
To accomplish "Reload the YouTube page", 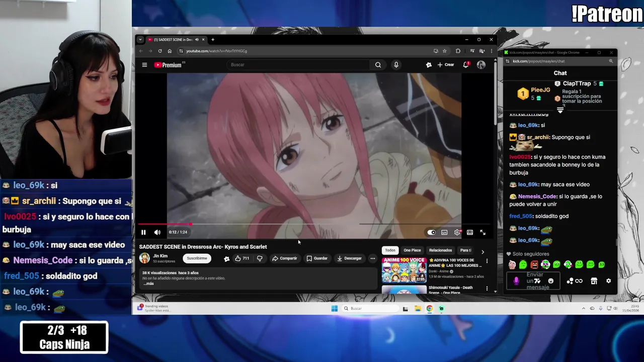I will (x=160, y=51).
